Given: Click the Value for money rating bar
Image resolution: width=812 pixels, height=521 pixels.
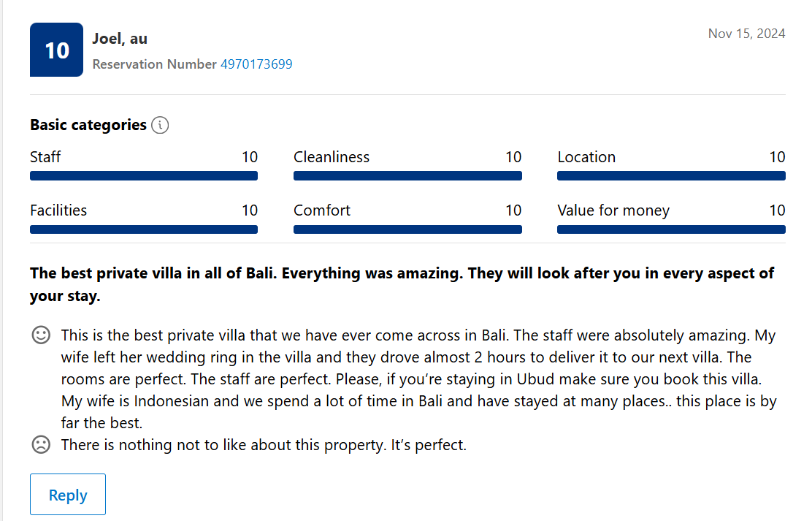Looking at the screenshot, I should [x=671, y=229].
